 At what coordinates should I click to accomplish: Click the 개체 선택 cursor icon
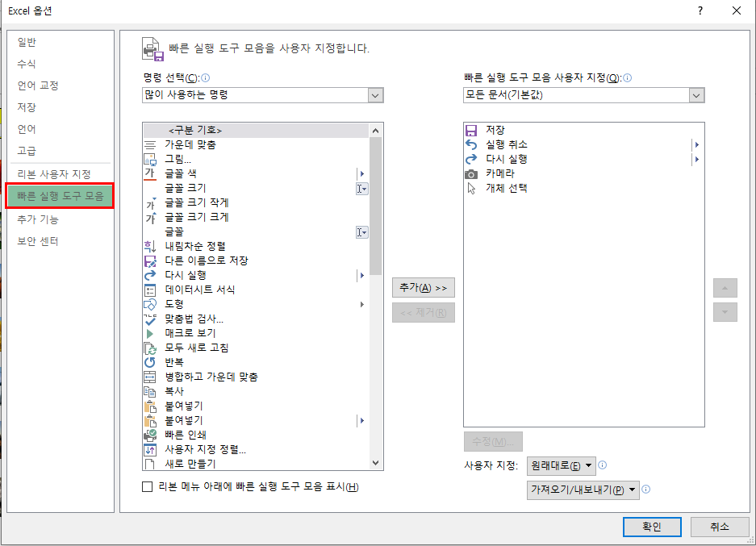[x=471, y=189]
